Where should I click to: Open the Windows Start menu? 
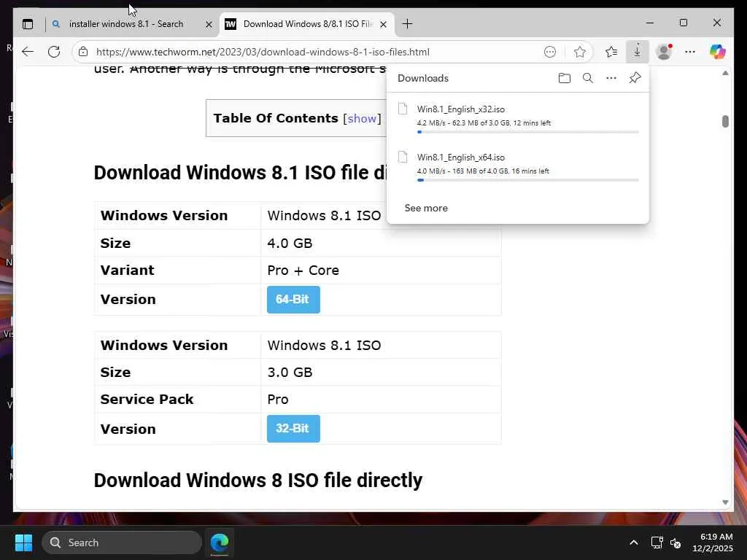(x=23, y=542)
